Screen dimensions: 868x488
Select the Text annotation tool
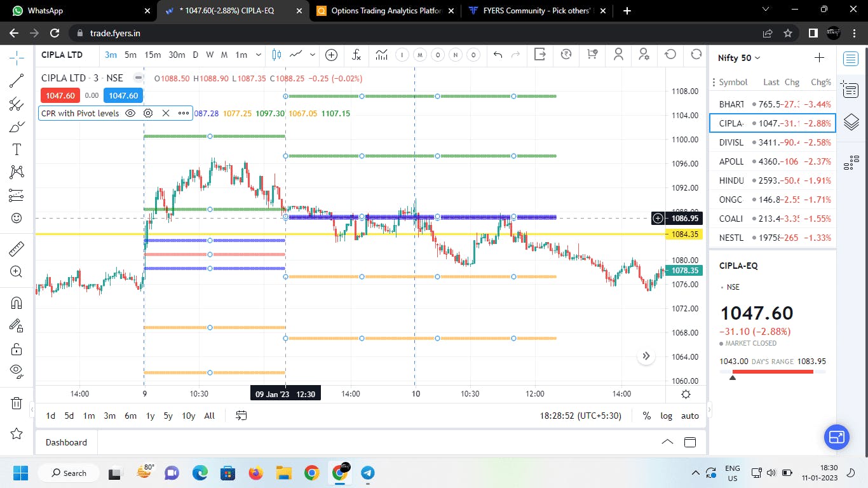point(17,149)
